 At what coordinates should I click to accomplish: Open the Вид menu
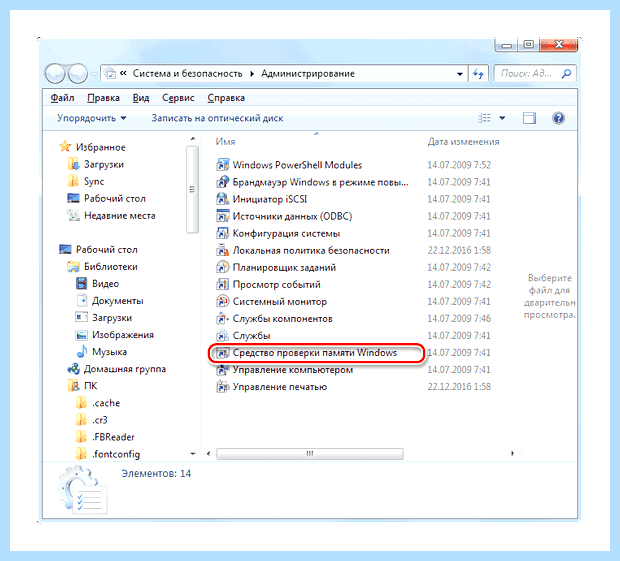click(141, 98)
